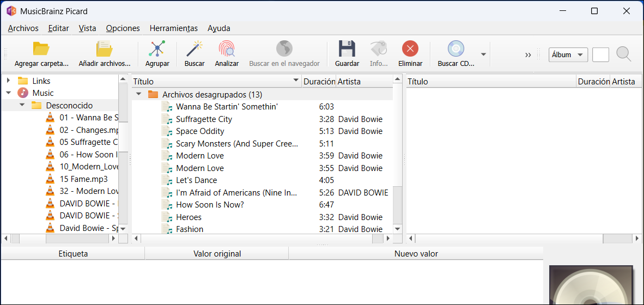Show hidden toolbar items with chevron
Screen dimensions: 644x305
(528, 54)
